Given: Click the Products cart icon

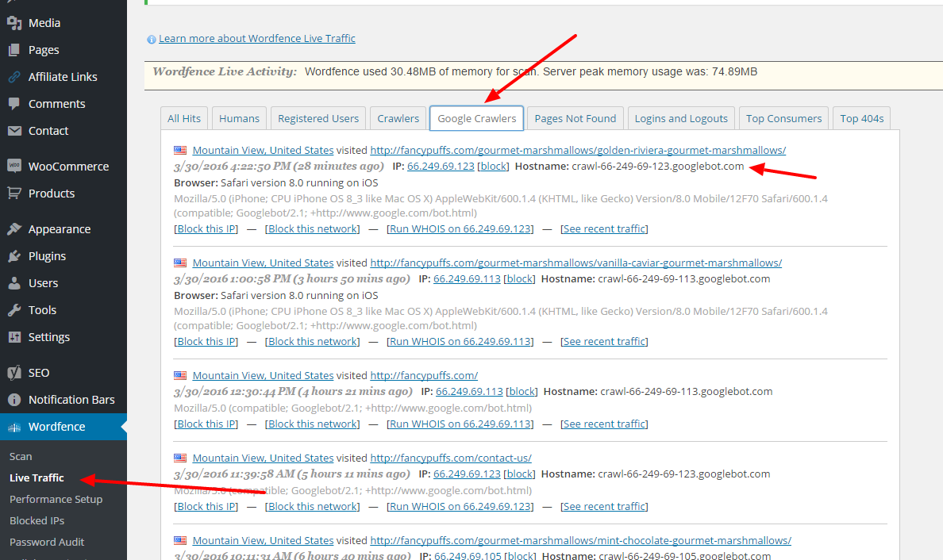Looking at the screenshot, I should [x=14, y=193].
